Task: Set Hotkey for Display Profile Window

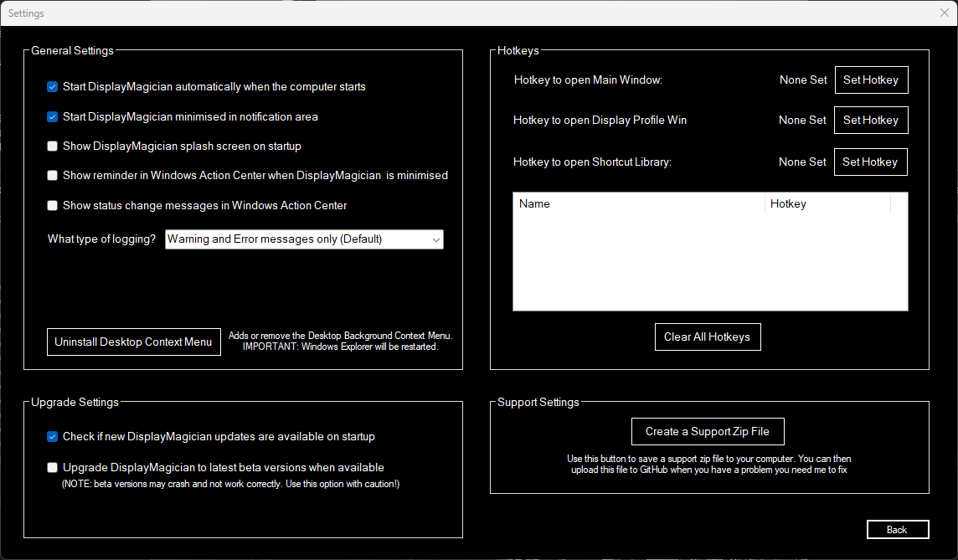Action: (x=871, y=121)
